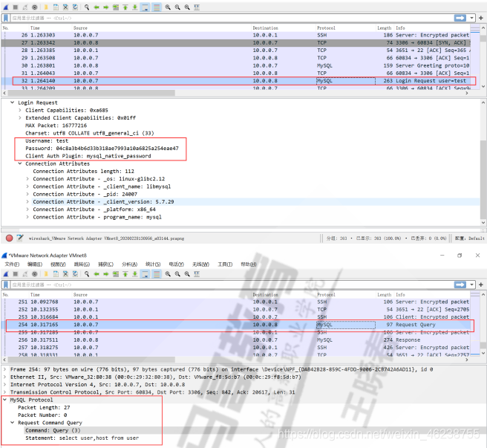This screenshot has height=448, width=487.
Task: Open capture file properties icon in status bar
Action: tap(20, 238)
